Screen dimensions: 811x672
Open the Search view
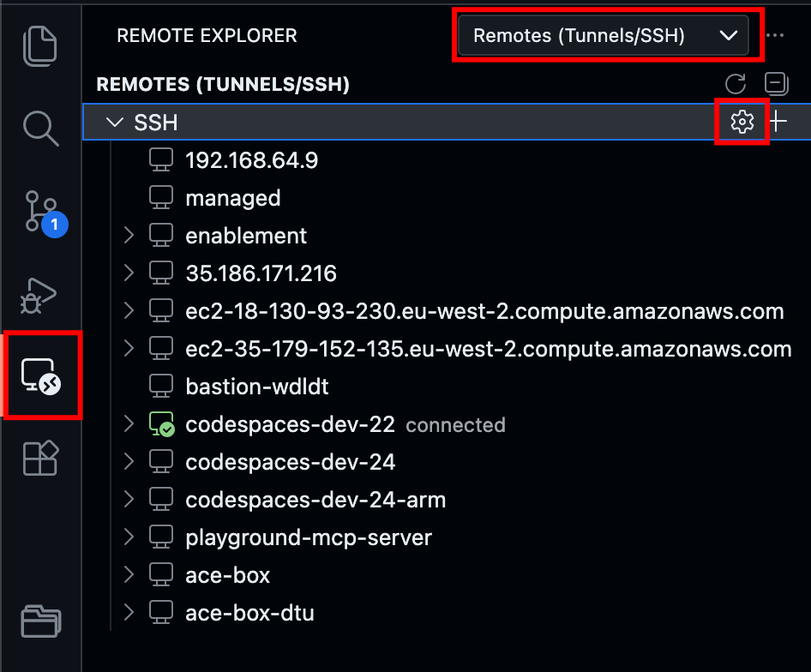(x=42, y=129)
